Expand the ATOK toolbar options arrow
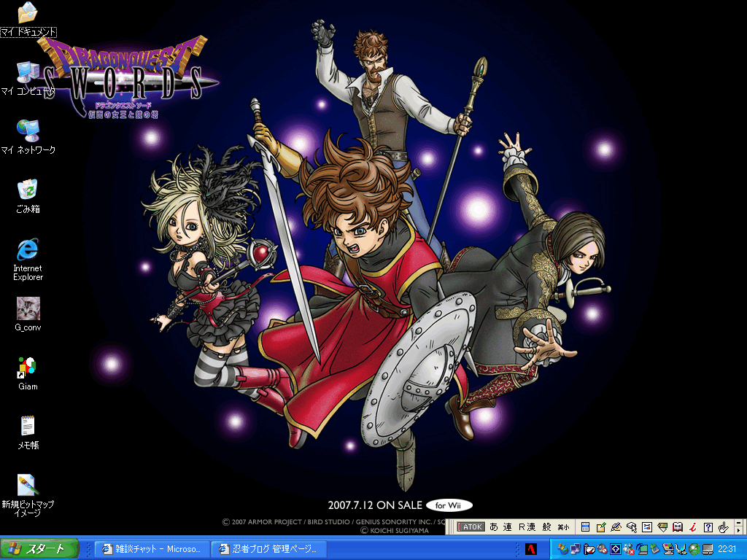This screenshot has width=747, height=560. (x=738, y=531)
